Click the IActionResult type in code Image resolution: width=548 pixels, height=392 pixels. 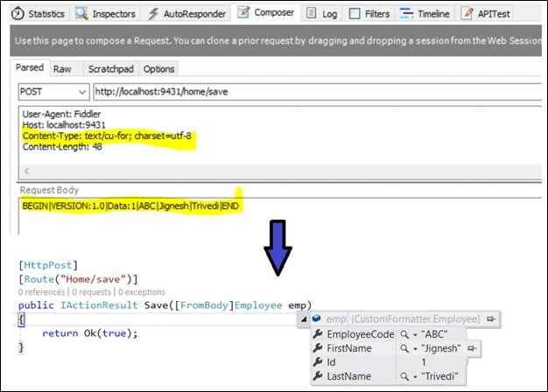99,305
